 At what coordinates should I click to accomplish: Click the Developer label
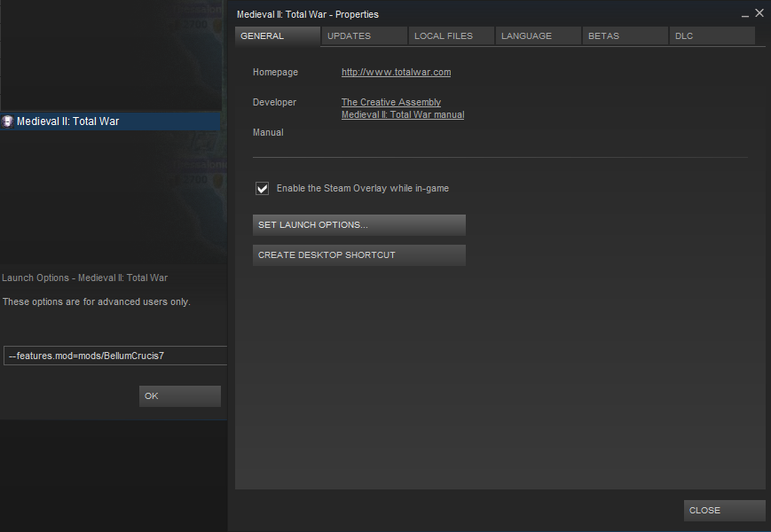point(274,102)
